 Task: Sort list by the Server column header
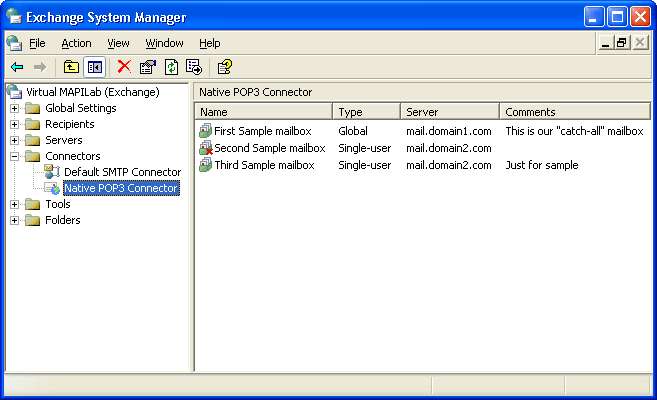[450, 112]
